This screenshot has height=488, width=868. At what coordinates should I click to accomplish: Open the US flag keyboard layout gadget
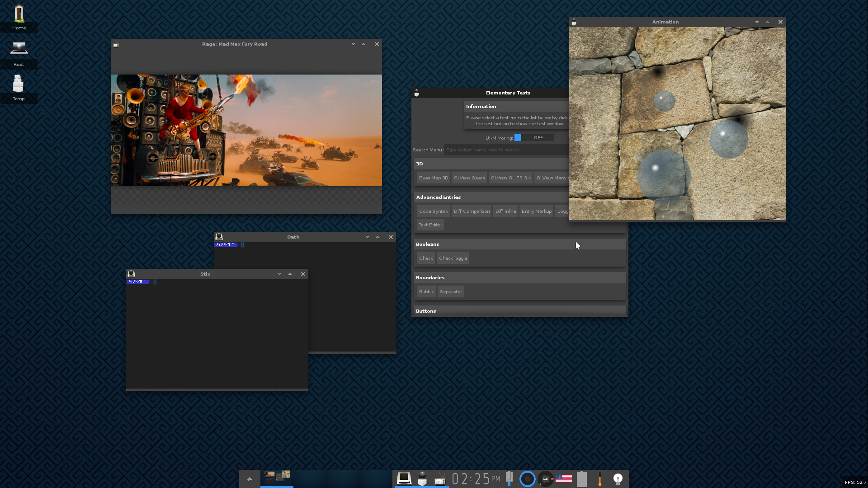pyautogui.click(x=564, y=478)
